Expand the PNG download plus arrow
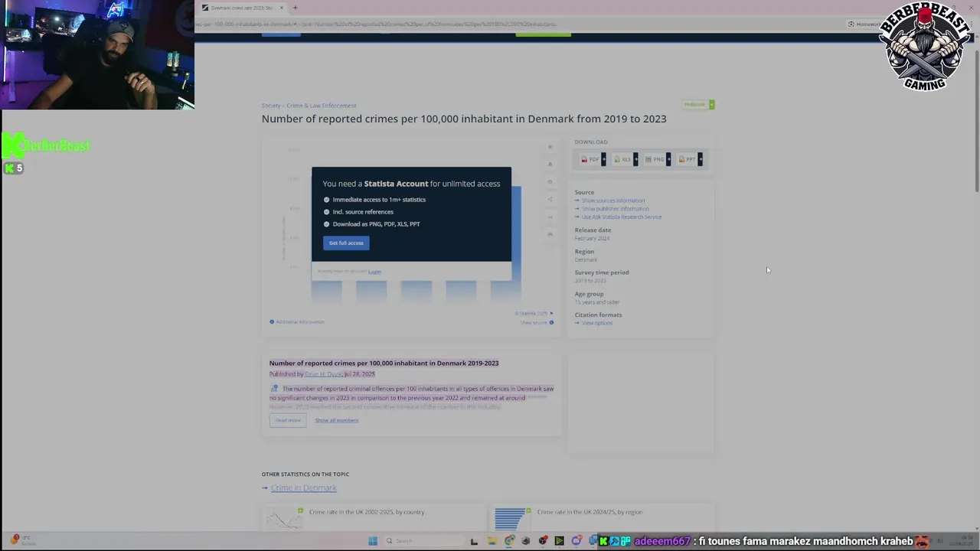The height and width of the screenshot is (551, 980). coord(668,159)
